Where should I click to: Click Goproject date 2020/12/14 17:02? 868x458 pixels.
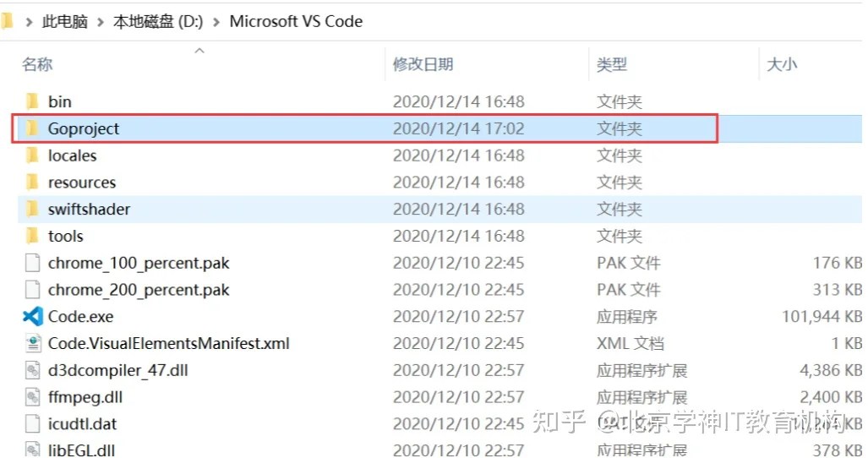[458, 128]
